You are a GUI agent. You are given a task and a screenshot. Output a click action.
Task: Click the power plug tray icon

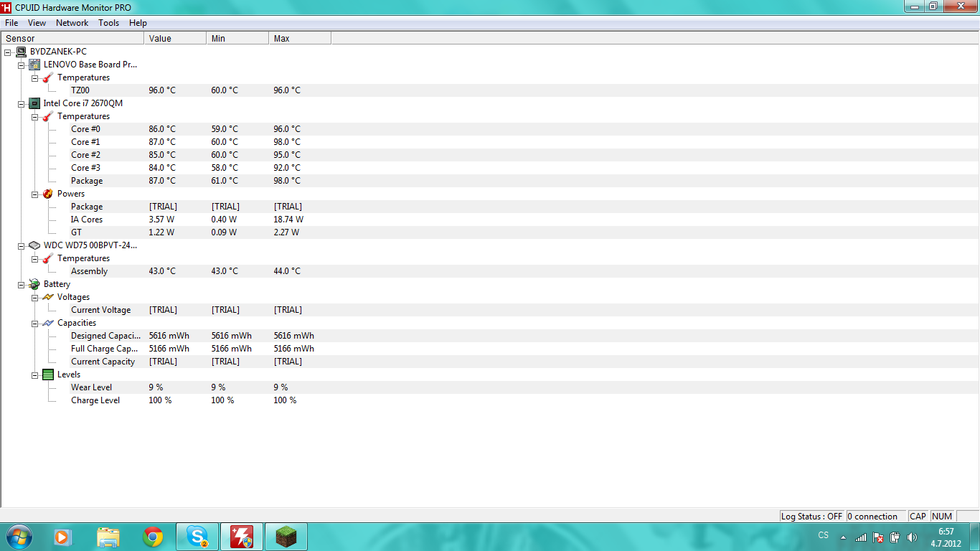pyautogui.click(x=895, y=537)
